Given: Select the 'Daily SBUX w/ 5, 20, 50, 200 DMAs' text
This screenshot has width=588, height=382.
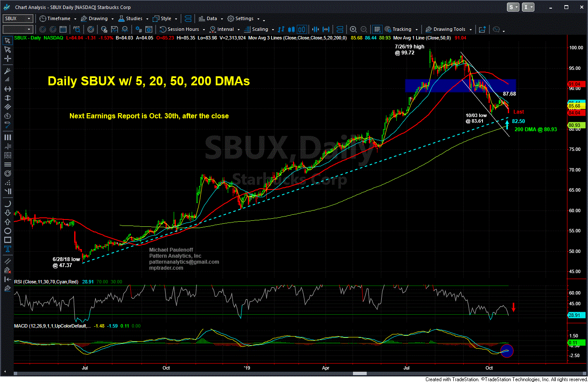Looking at the screenshot, I should [148, 81].
